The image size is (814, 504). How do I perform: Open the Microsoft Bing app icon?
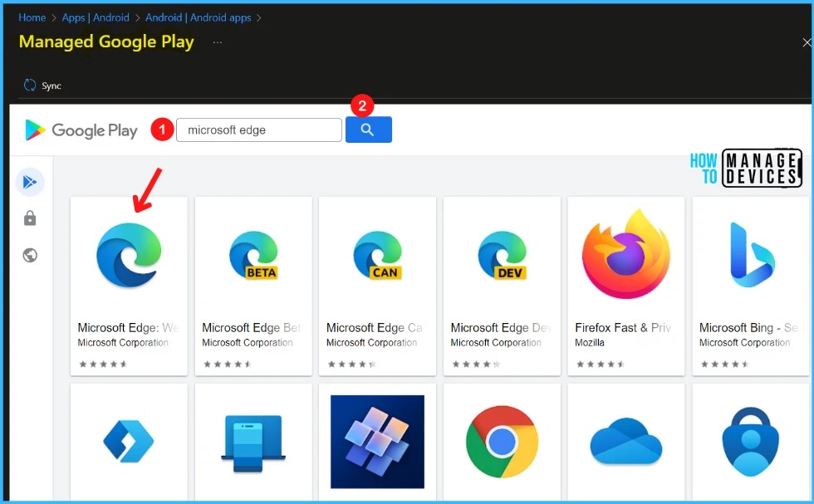(751, 254)
